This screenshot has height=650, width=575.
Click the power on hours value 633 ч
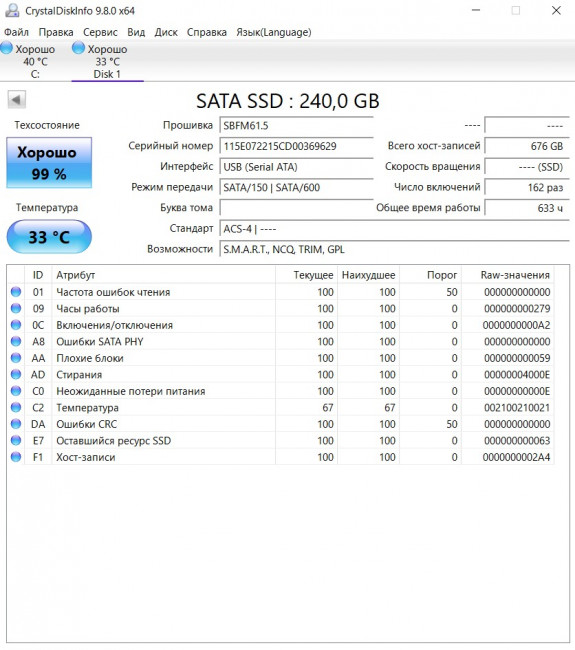click(x=527, y=208)
